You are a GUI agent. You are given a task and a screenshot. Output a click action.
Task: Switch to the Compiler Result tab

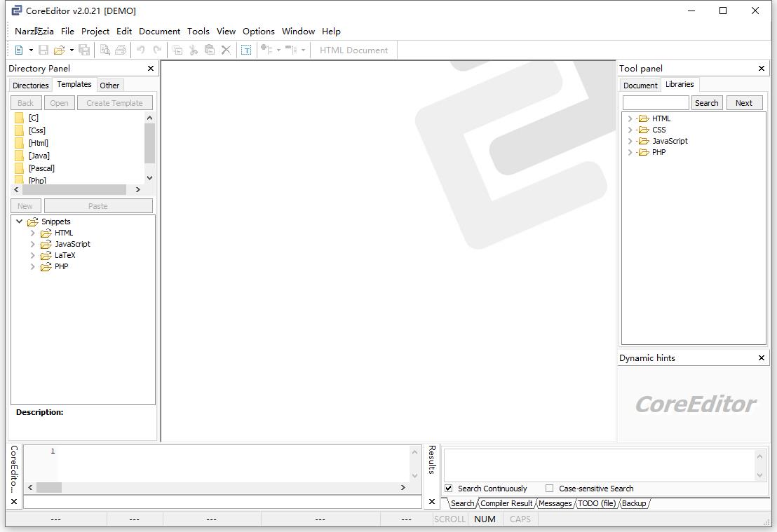pyautogui.click(x=506, y=503)
